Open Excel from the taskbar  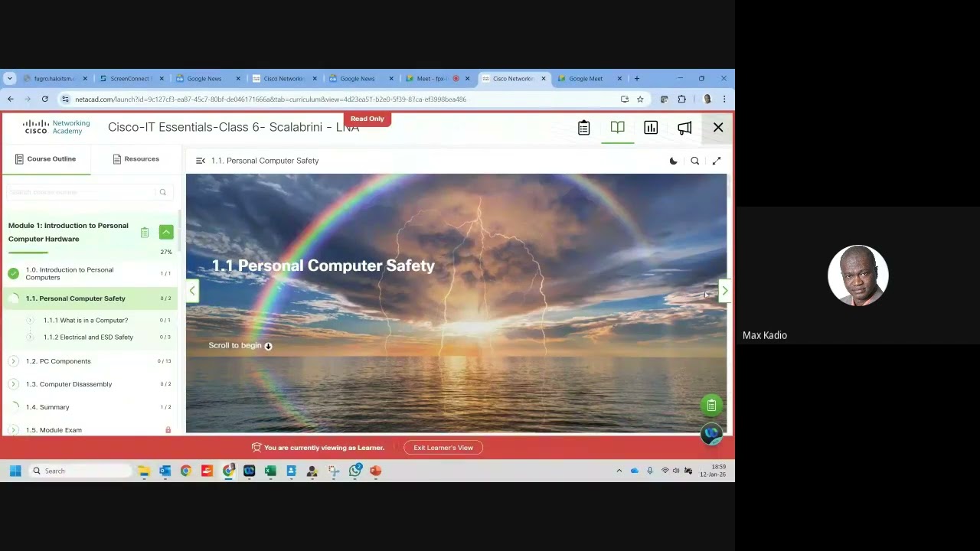coord(270,471)
